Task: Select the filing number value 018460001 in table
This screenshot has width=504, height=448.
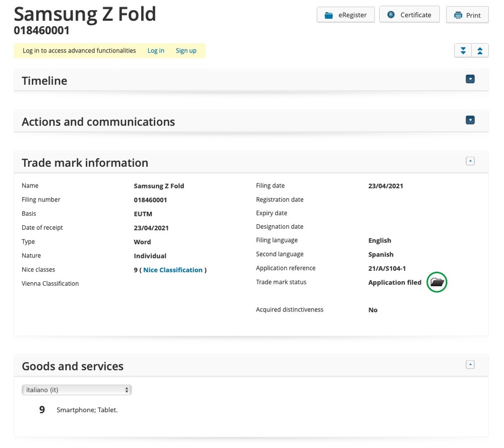Action: tap(150, 200)
